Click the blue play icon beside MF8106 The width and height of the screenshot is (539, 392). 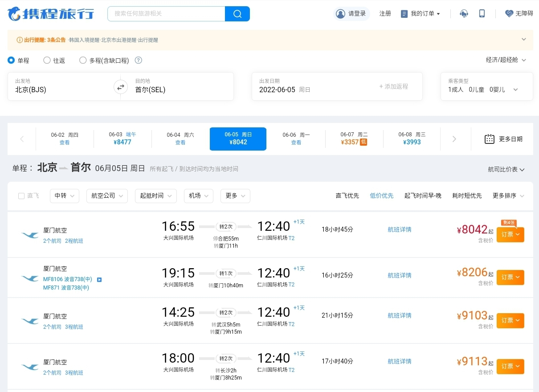(x=99, y=280)
